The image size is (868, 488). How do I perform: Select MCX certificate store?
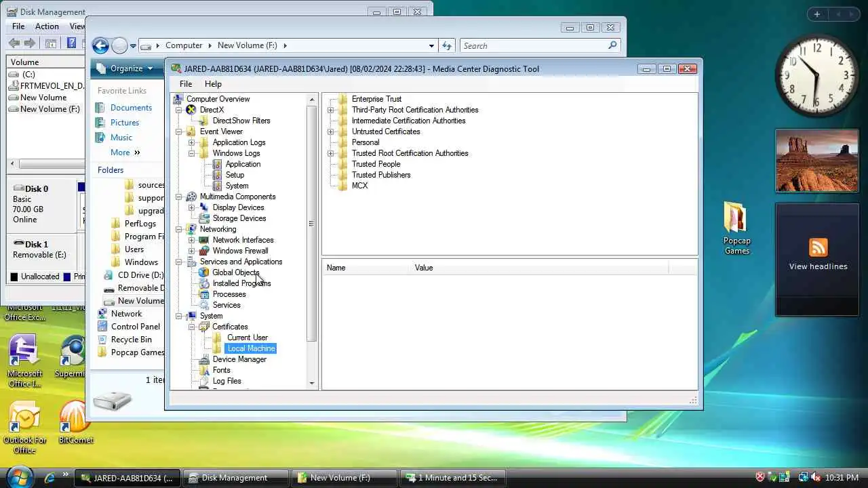(x=359, y=186)
